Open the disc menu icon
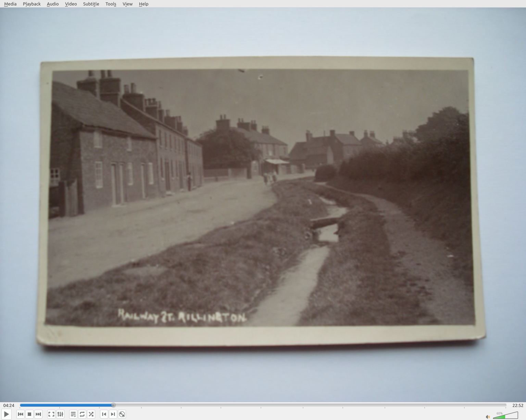 (x=122, y=414)
